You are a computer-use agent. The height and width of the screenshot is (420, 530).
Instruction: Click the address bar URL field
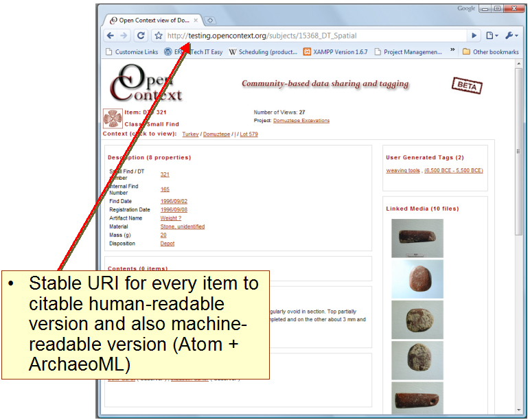tap(316, 36)
